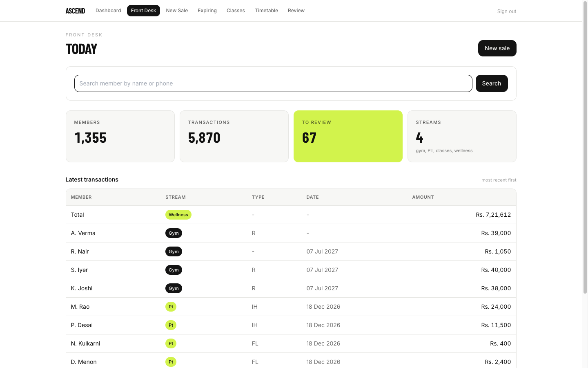
Task: Select member N. Kulkarni
Action: pyautogui.click(x=85, y=343)
